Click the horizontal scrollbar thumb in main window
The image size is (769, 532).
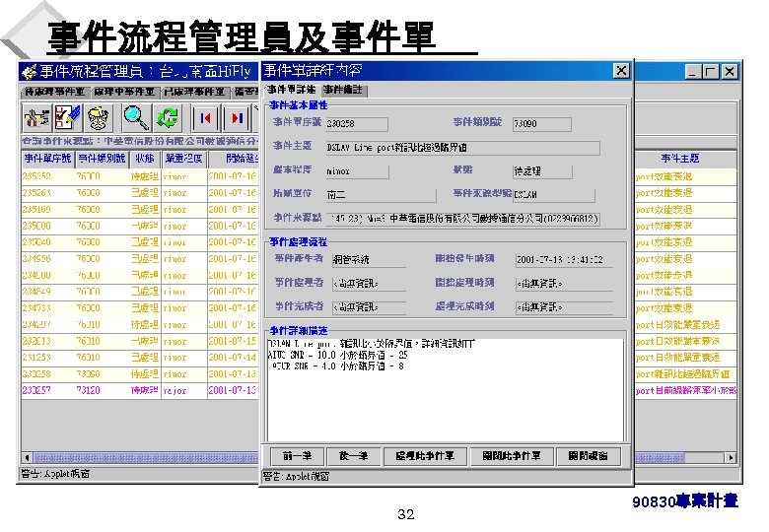click(x=359, y=458)
